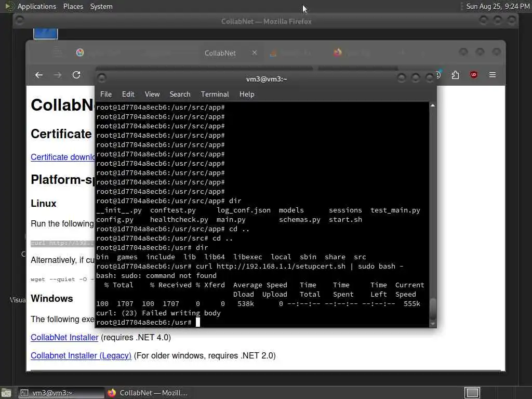Image resolution: width=532 pixels, height=399 pixels.
Task: Open terminal Search menu
Action: pos(180,95)
